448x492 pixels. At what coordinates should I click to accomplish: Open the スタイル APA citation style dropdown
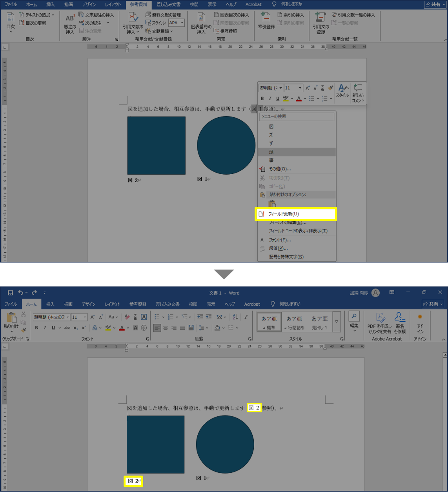pos(177,23)
